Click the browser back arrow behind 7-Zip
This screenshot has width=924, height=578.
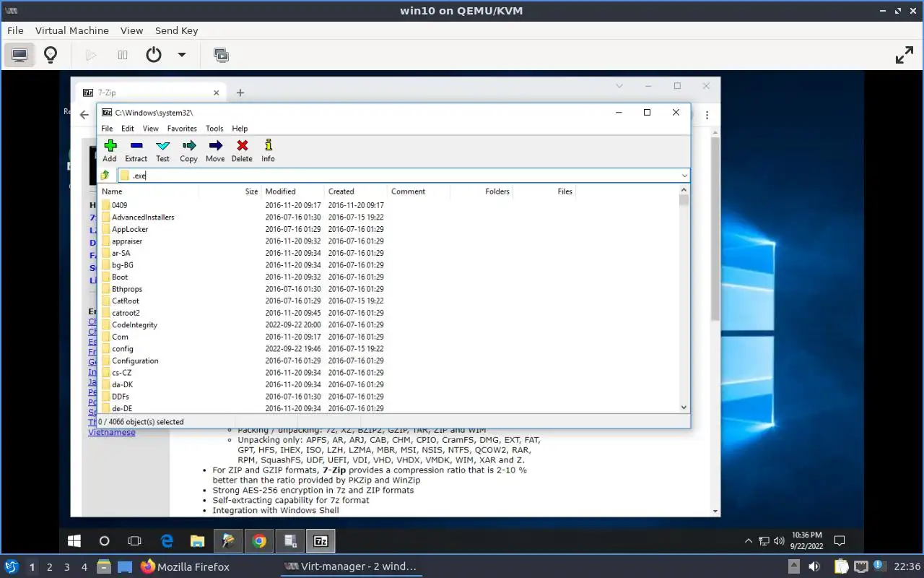pyautogui.click(x=84, y=115)
